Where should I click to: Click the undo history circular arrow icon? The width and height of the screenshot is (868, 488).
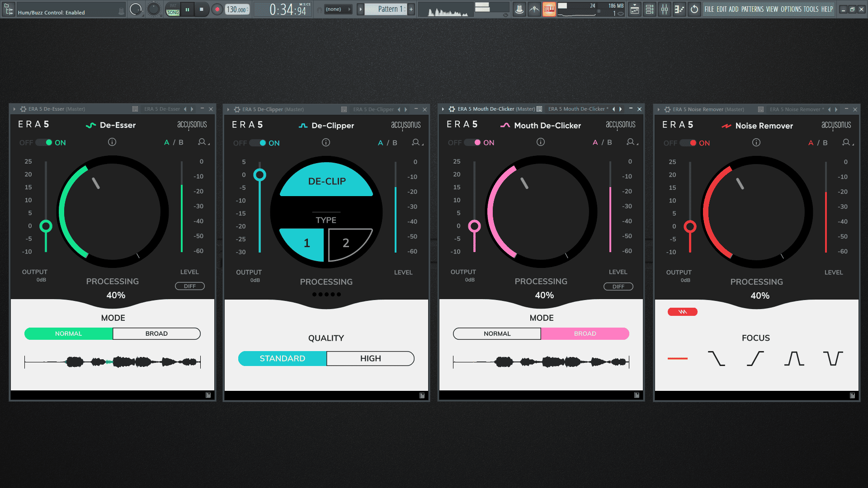[x=694, y=9]
